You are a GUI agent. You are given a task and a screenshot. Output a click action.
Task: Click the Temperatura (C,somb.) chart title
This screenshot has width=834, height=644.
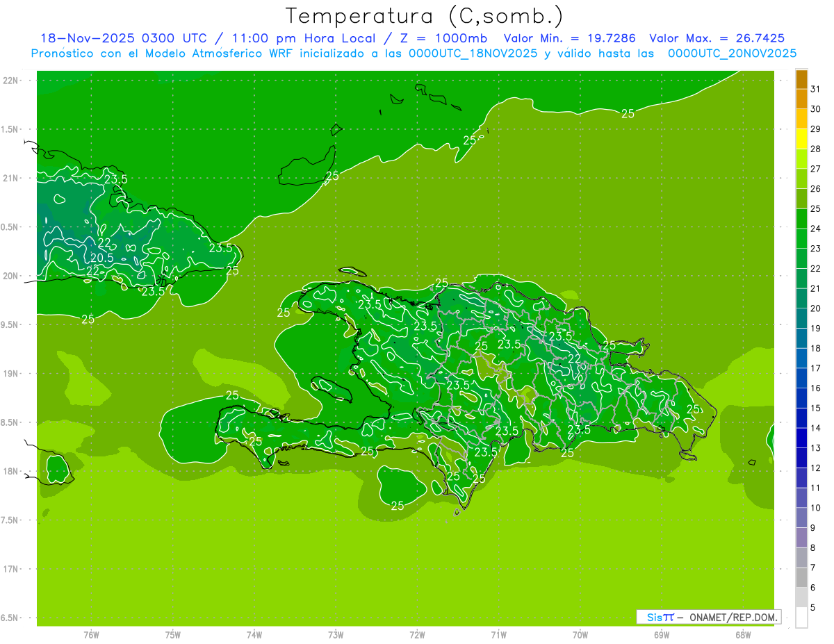(x=425, y=17)
